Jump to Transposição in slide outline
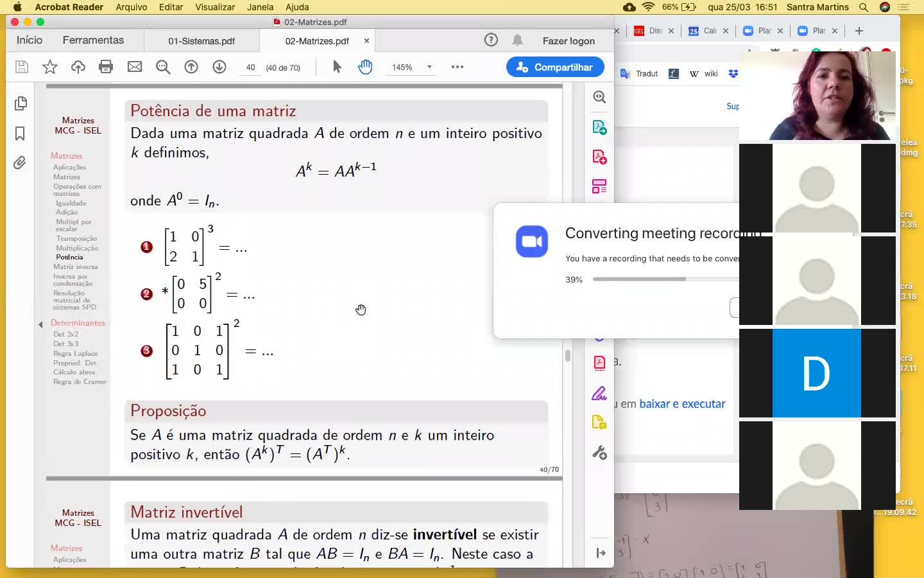The height and width of the screenshot is (578, 924). (x=76, y=238)
